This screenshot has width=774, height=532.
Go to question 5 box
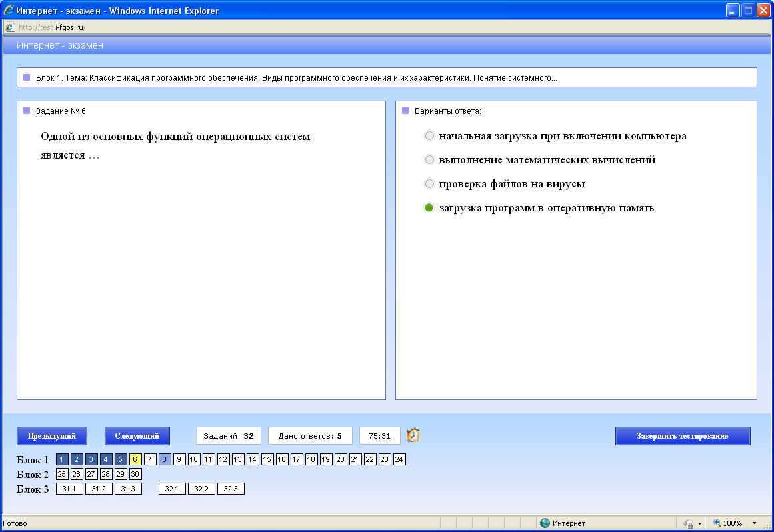click(x=121, y=459)
